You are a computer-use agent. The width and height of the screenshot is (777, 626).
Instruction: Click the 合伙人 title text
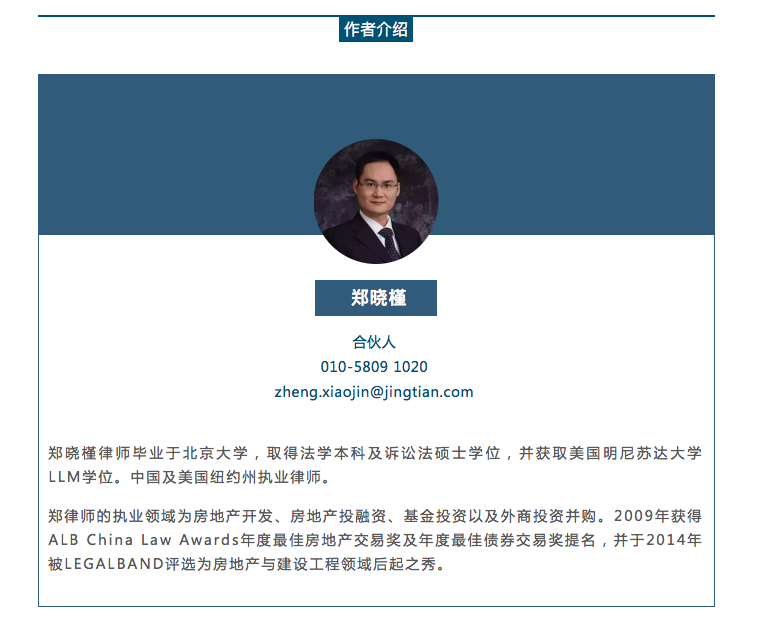374,341
